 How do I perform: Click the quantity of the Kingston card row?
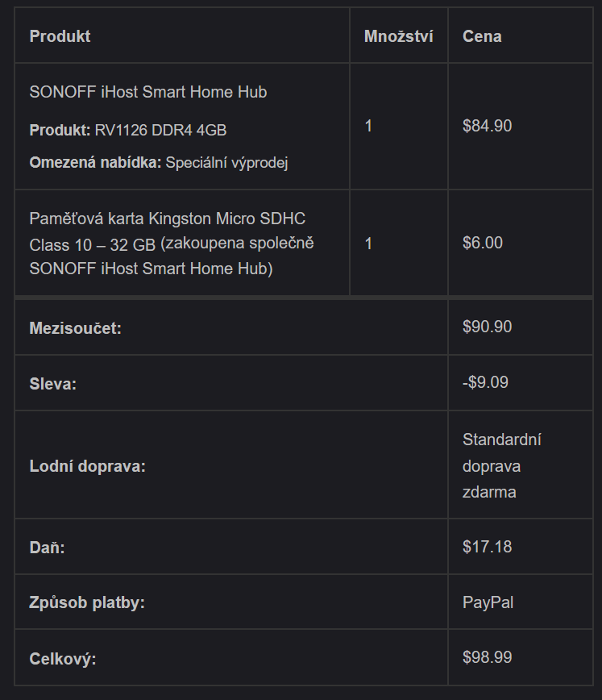tap(369, 243)
